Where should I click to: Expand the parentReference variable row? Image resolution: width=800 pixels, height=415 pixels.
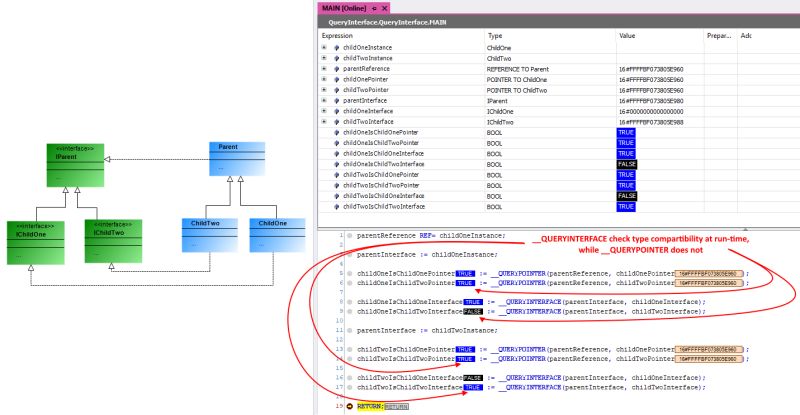[324, 68]
